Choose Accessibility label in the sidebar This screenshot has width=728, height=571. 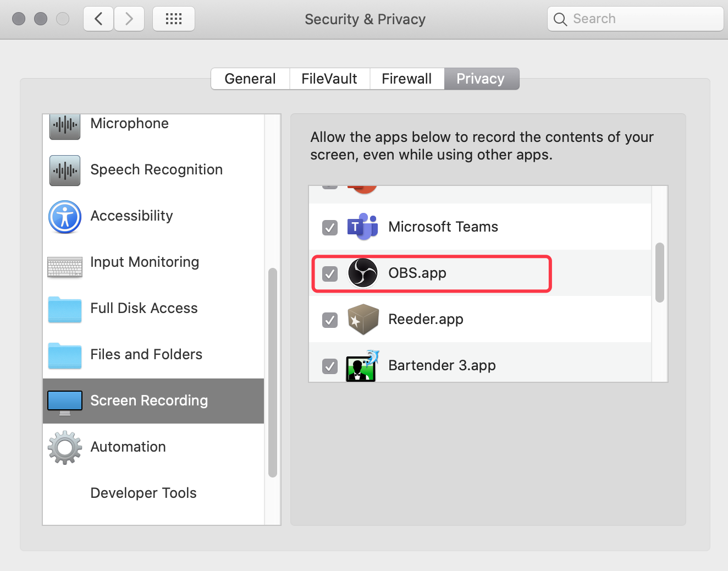coord(131,216)
